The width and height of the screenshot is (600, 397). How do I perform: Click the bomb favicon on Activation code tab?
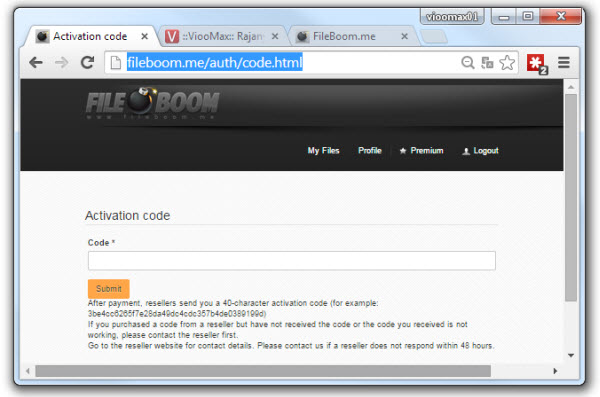(42, 36)
